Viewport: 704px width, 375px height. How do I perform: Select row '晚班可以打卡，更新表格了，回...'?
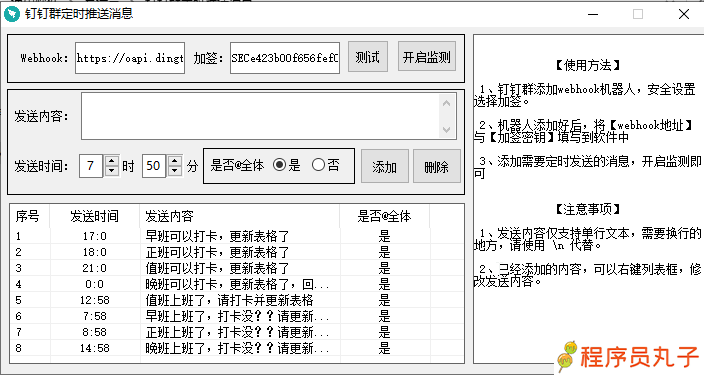tap(237, 284)
